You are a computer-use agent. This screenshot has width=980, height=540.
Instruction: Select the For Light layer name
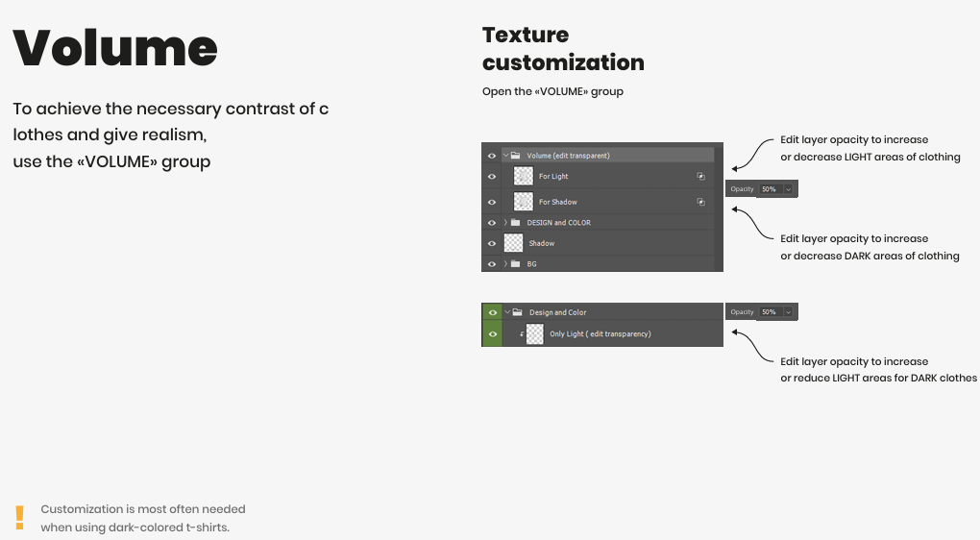tap(553, 176)
